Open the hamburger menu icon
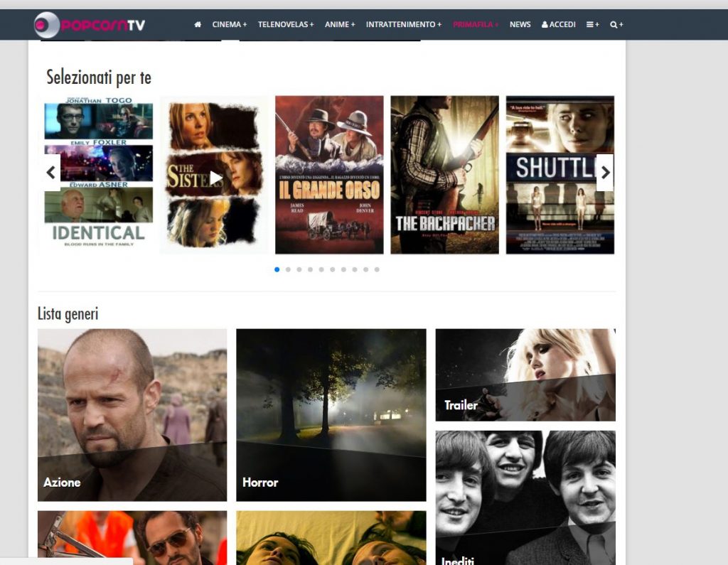The height and width of the screenshot is (565, 728). coord(592,25)
